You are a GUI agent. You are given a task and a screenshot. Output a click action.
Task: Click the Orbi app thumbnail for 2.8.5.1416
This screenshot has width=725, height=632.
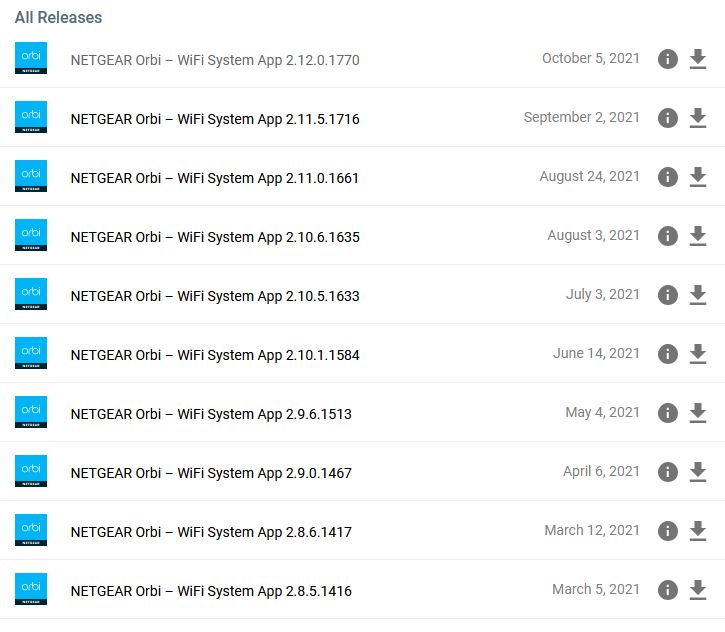(x=31, y=589)
